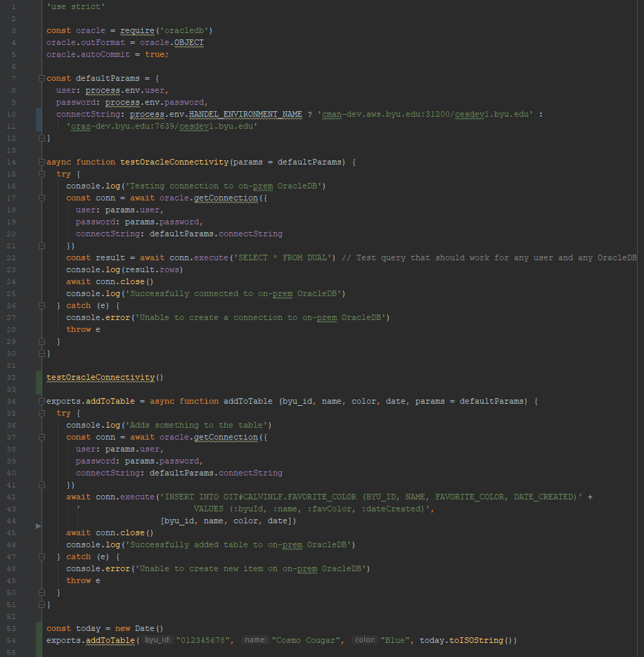Fold the catch block on line 47
The image size is (644, 657).
click(x=41, y=556)
